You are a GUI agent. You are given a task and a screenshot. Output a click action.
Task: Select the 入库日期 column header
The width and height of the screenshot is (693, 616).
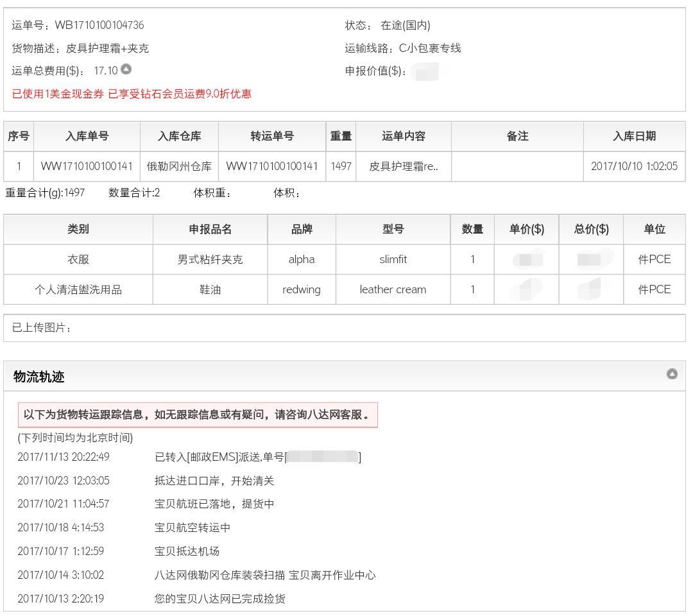(634, 136)
